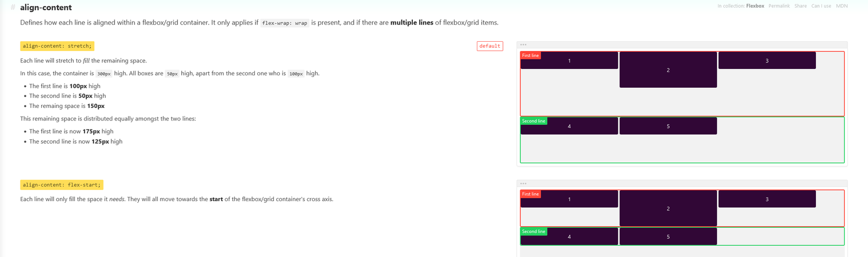
Task: Open the Can I use link
Action: [821, 6]
